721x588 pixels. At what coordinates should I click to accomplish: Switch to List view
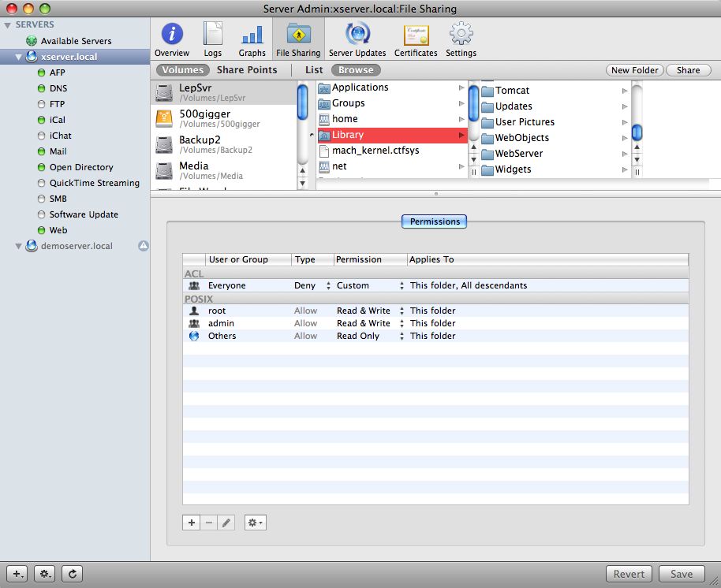(x=314, y=70)
